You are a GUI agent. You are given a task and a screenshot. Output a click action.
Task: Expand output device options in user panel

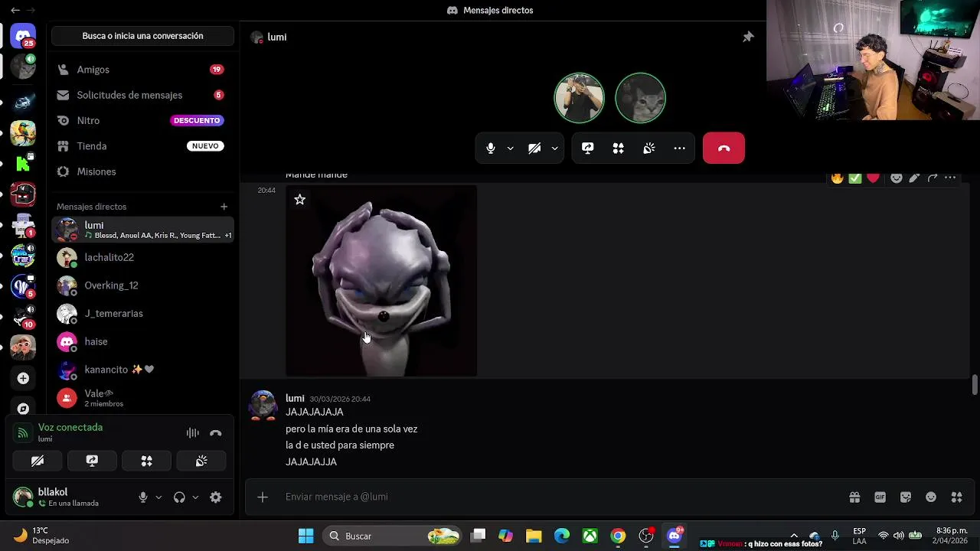coord(195,497)
